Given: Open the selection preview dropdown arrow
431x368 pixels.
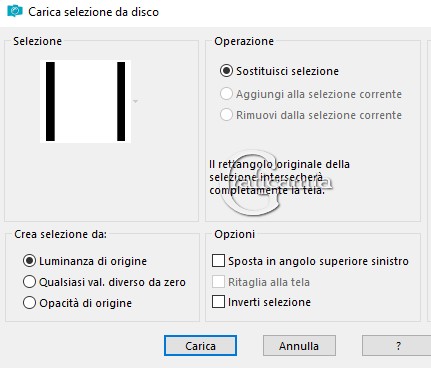Looking at the screenshot, I should [x=135, y=101].
